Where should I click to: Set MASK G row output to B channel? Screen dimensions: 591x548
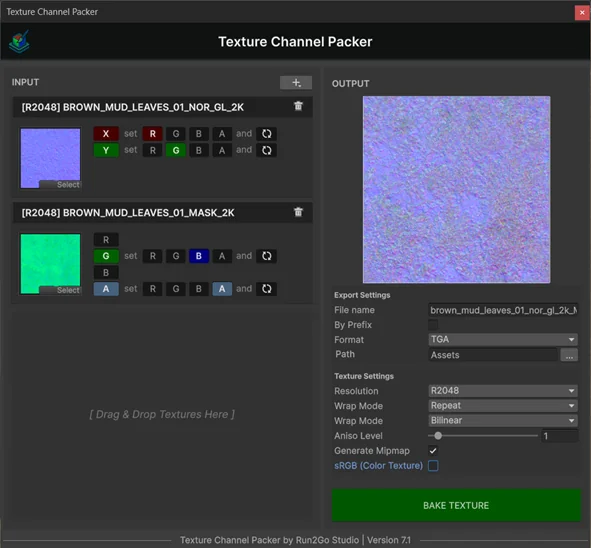coord(199,256)
